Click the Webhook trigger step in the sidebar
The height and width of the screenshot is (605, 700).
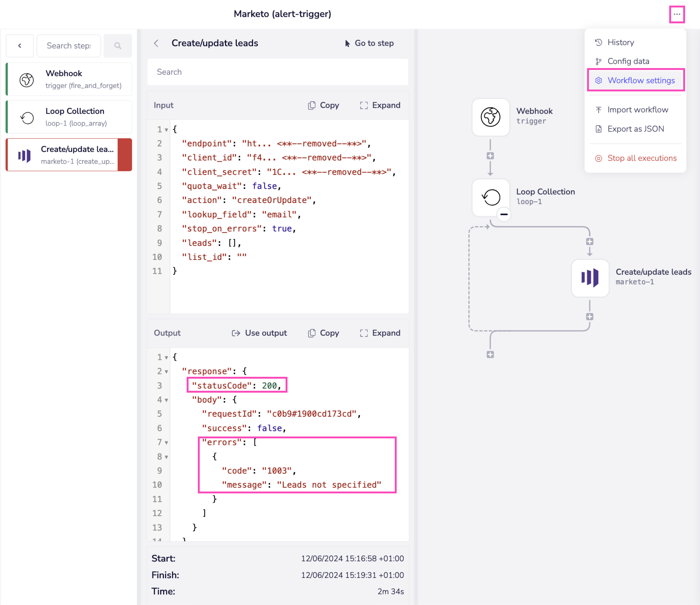[68, 79]
